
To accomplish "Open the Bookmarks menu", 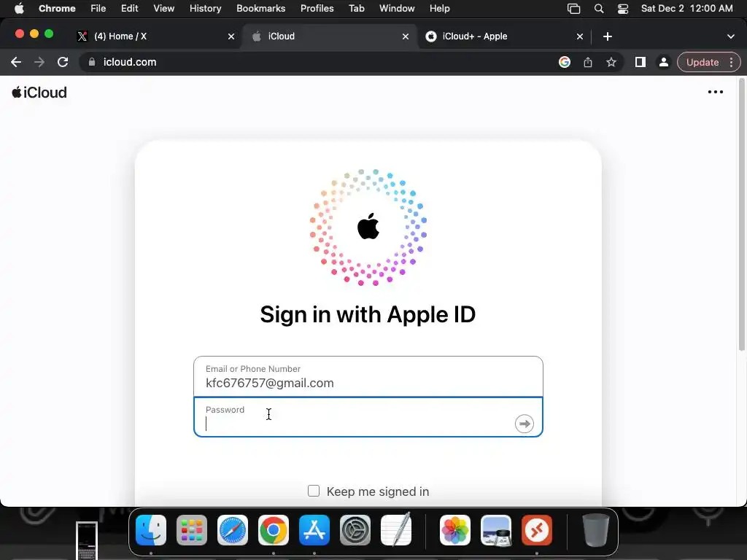I will (260, 9).
